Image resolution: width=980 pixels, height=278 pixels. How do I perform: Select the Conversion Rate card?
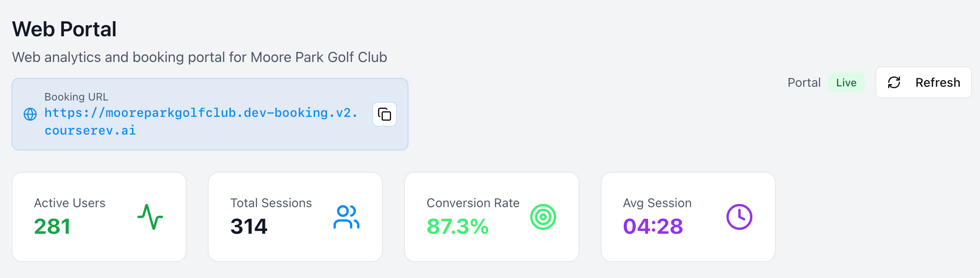tap(492, 217)
